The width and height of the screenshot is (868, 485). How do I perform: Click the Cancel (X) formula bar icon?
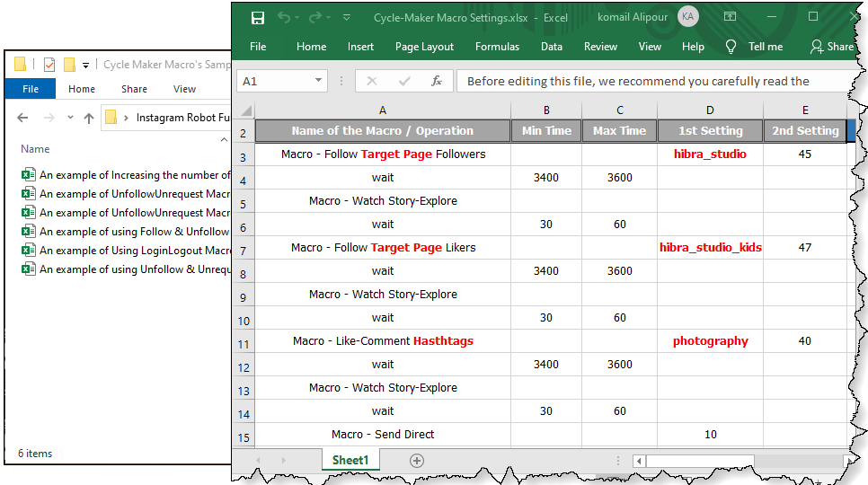[x=372, y=82]
